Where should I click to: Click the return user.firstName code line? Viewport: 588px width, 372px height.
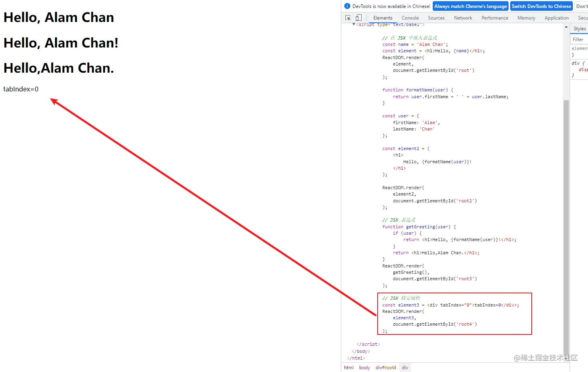tap(451, 97)
